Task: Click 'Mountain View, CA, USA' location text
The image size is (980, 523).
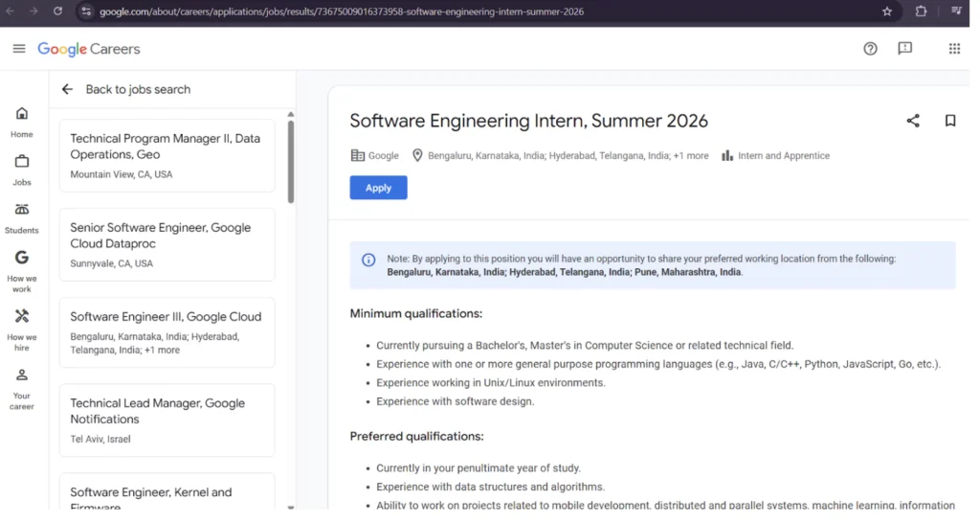Action: (x=122, y=174)
